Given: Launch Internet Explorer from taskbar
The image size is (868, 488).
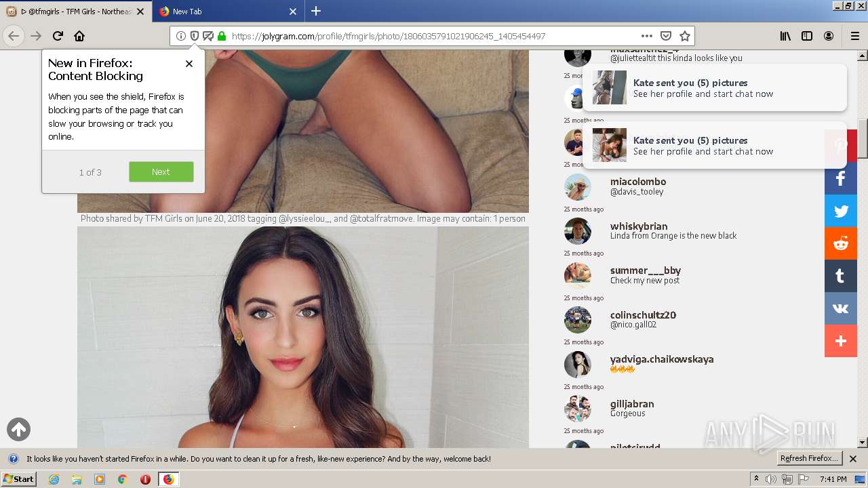Looking at the screenshot, I should click(54, 479).
